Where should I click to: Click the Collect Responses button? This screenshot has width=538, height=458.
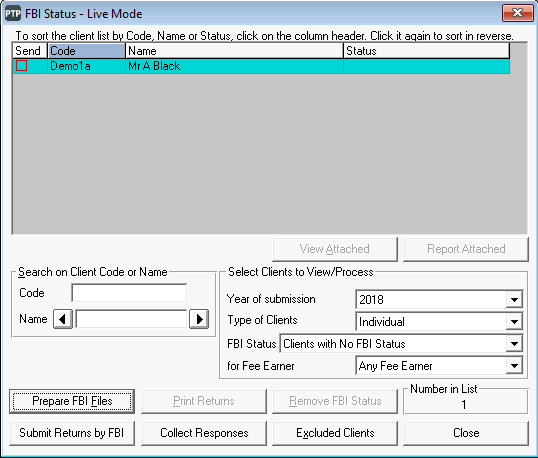click(204, 433)
